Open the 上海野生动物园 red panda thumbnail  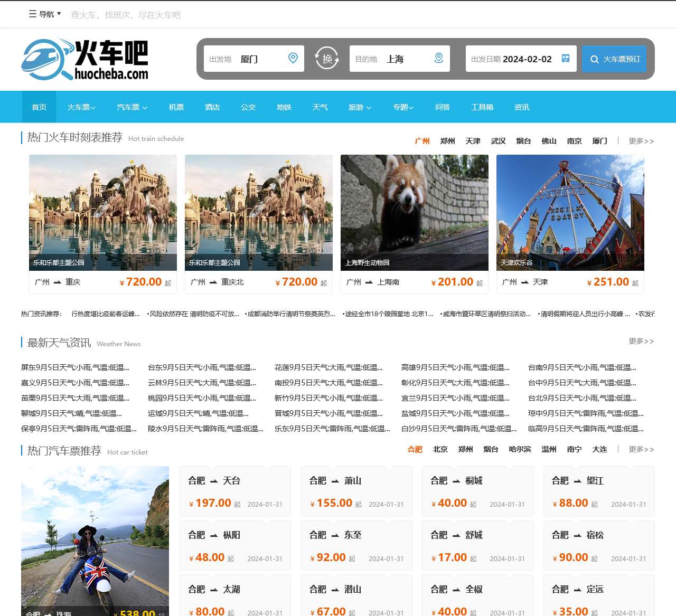pos(414,212)
